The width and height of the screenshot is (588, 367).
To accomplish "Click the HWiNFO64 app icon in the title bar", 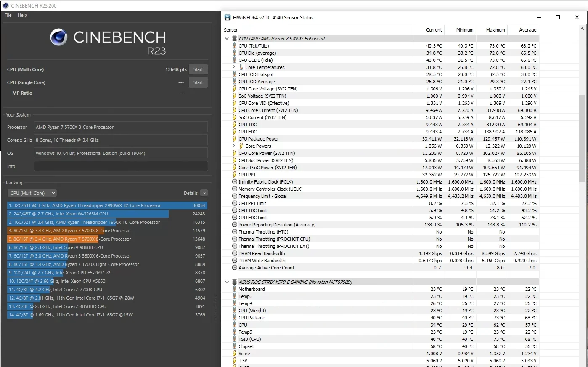I will click(228, 17).
